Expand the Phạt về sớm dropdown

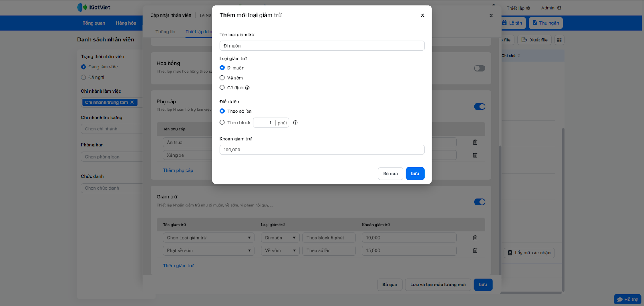(208, 250)
